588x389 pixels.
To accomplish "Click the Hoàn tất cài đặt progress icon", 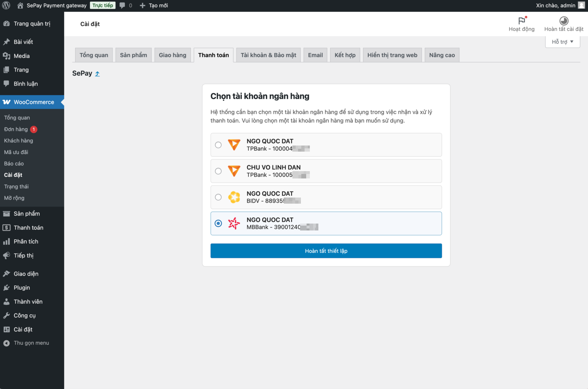I will coord(564,21).
